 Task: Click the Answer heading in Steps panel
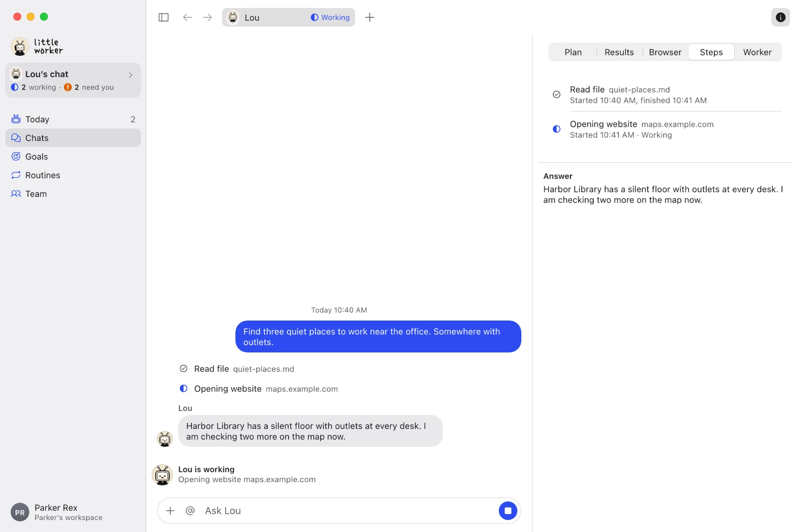[x=558, y=176]
